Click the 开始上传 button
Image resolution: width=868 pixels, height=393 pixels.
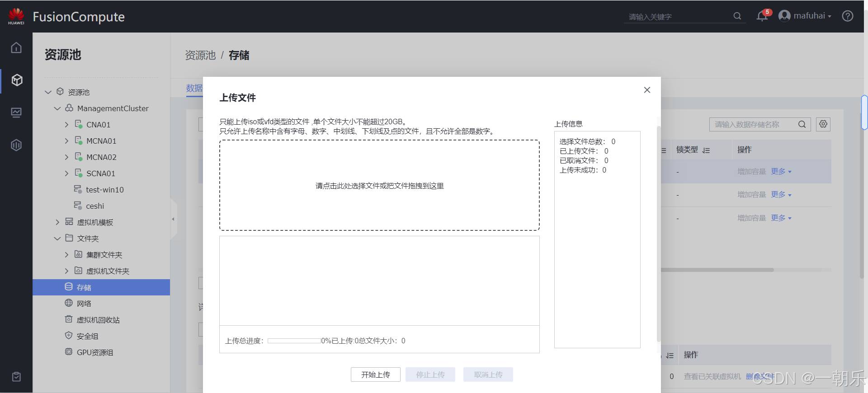376,374
